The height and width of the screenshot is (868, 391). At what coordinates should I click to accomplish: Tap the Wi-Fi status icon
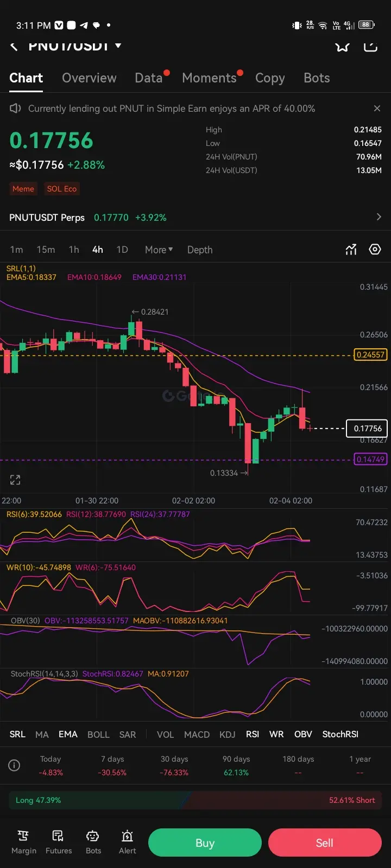323,25
